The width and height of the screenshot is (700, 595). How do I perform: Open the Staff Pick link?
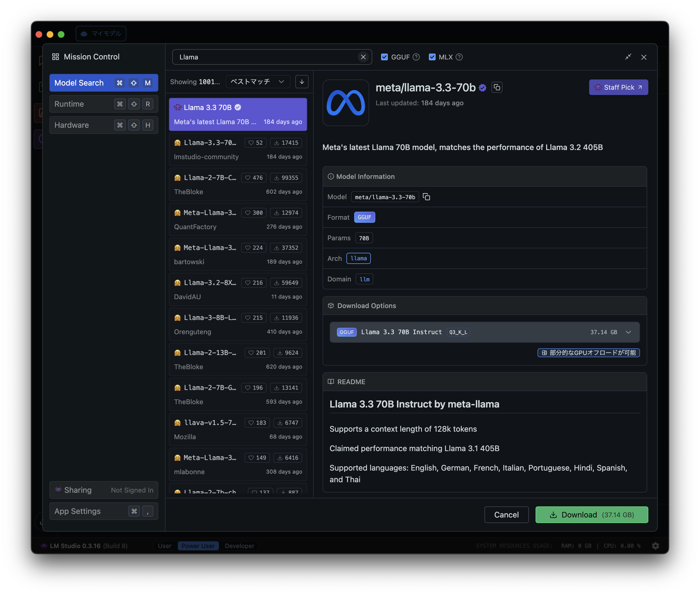pos(618,87)
